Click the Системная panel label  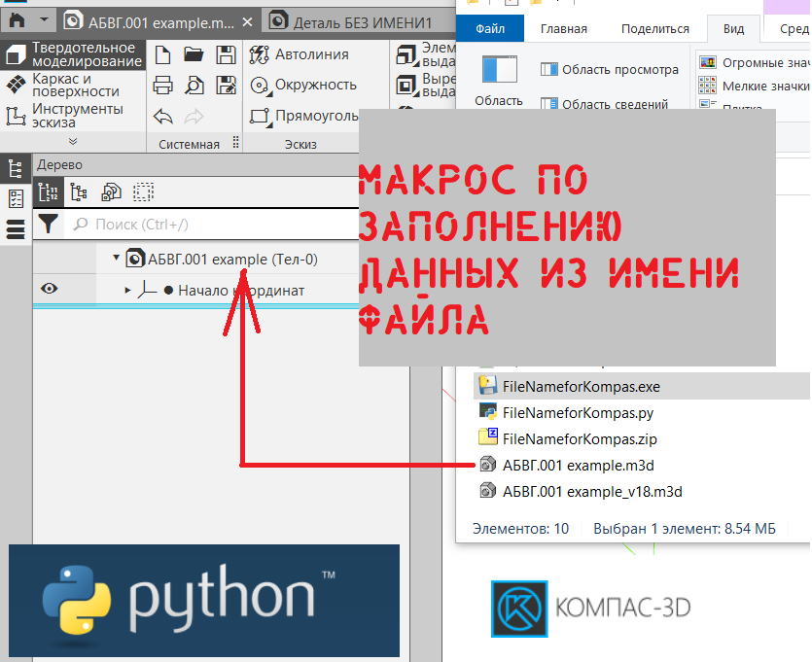point(189,144)
